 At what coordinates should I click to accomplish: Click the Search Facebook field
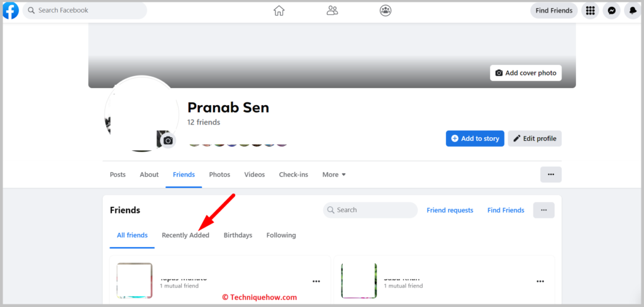pyautogui.click(x=85, y=10)
